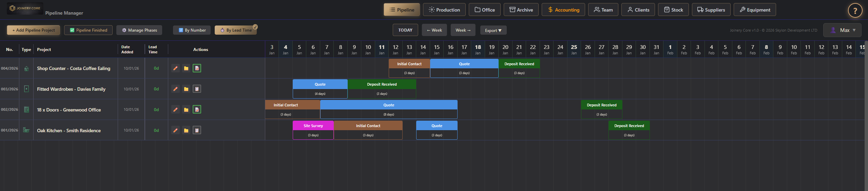Select Initial Contact bar of Shop Counter project
This screenshot has height=191, width=868.
[x=409, y=68]
